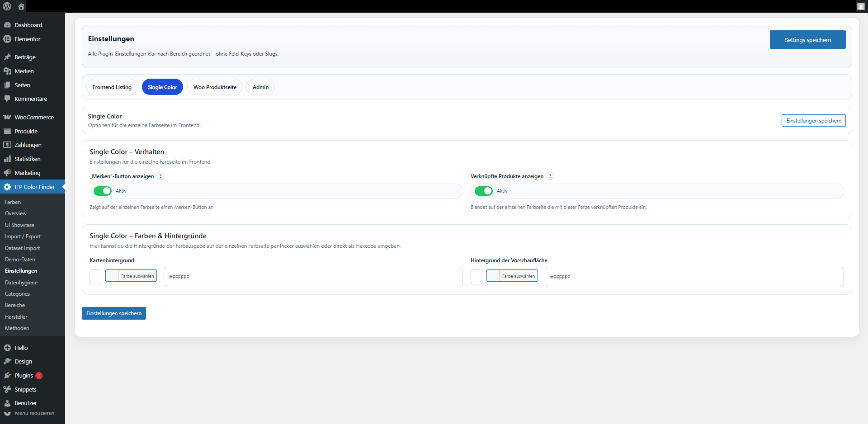This screenshot has height=425, width=868.
Task: Open Snippets in the sidebar
Action: tap(25, 390)
